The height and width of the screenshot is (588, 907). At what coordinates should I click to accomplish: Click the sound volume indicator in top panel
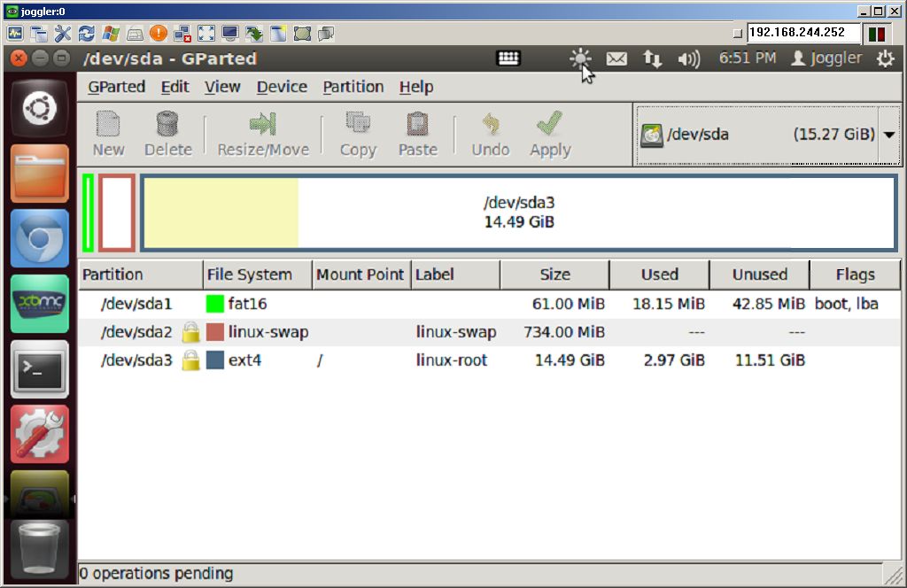pos(688,58)
